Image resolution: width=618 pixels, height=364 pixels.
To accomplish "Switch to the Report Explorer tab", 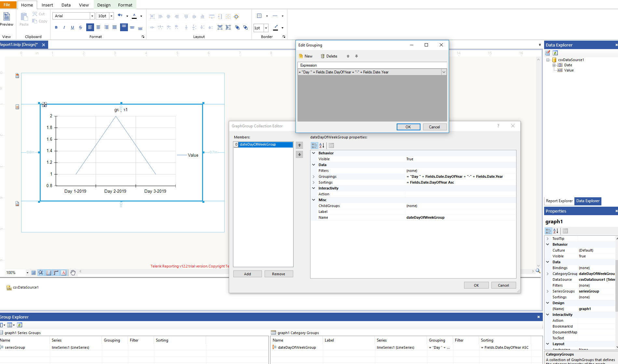I will pyautogui.click(x=559, y=201).
